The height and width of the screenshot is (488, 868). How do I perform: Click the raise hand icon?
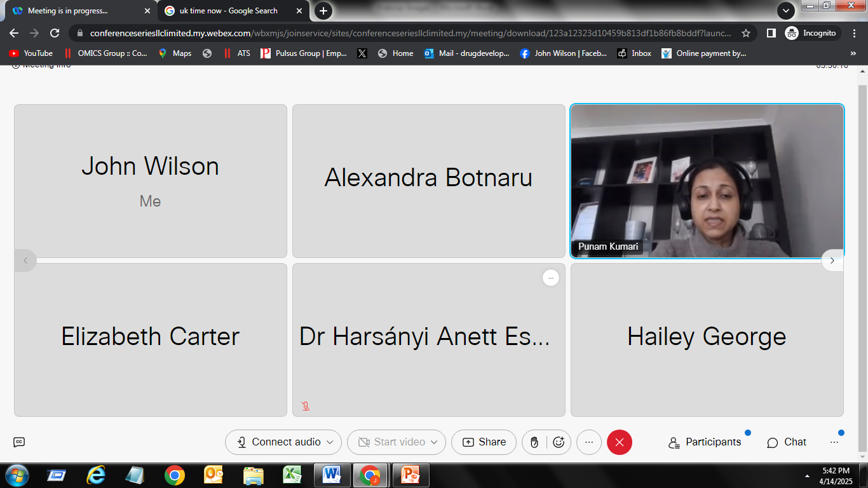[535, 442]
